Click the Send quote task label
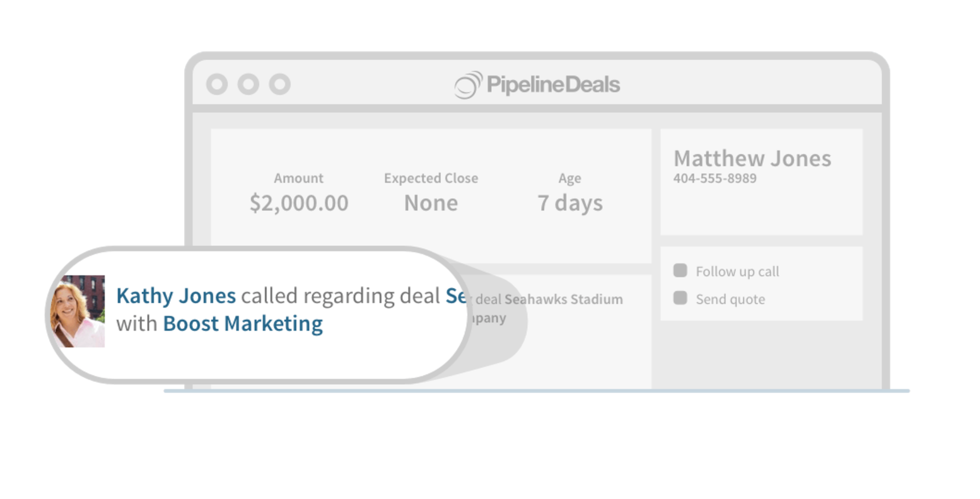Screen dimensions: 980x499 click(730, 299)
